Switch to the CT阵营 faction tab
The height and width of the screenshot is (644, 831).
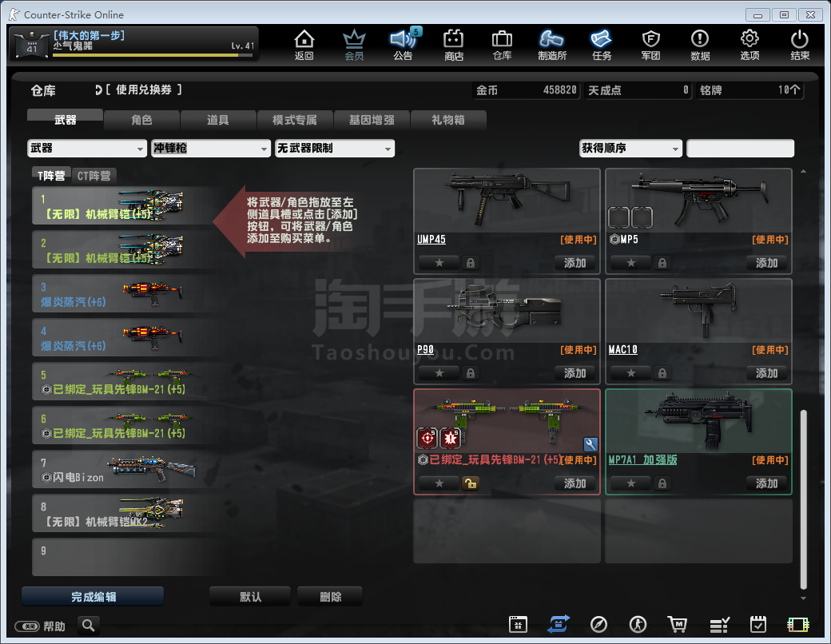coord(93,176)
